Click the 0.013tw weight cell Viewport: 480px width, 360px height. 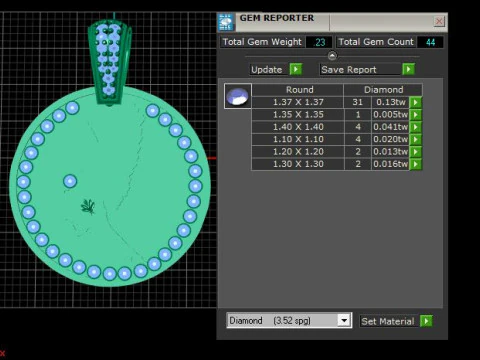coord(390,152)
